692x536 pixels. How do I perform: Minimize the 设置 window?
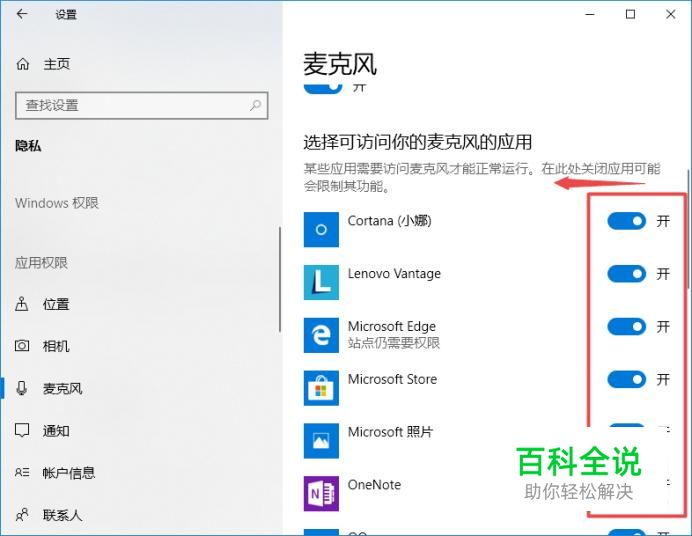pos(590,14)
